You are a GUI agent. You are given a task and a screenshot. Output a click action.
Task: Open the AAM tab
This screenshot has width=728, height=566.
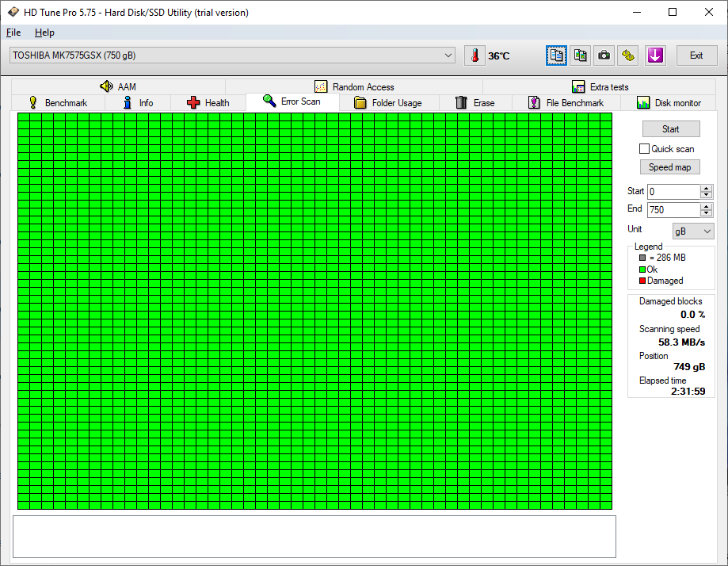click(x=118, y=87)
